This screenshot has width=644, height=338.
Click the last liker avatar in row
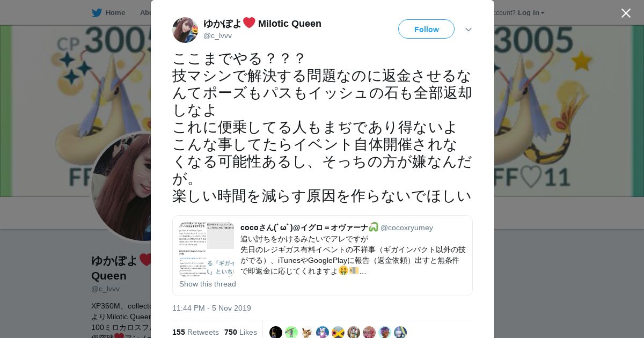(x=400, y=332)
